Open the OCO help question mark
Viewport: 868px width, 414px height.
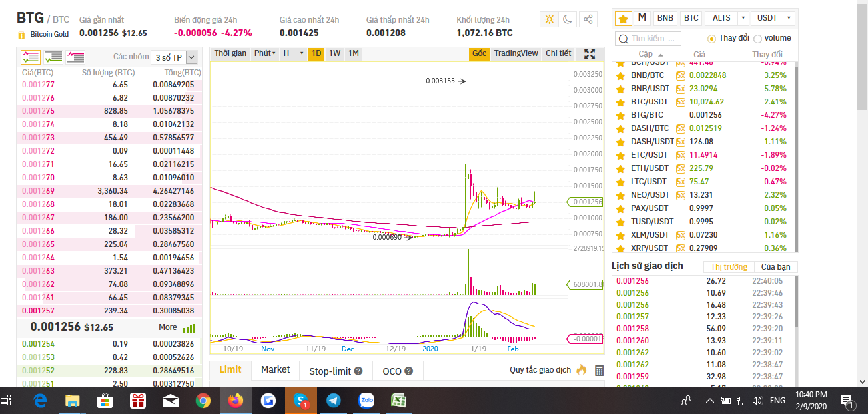tap(409, 371)
